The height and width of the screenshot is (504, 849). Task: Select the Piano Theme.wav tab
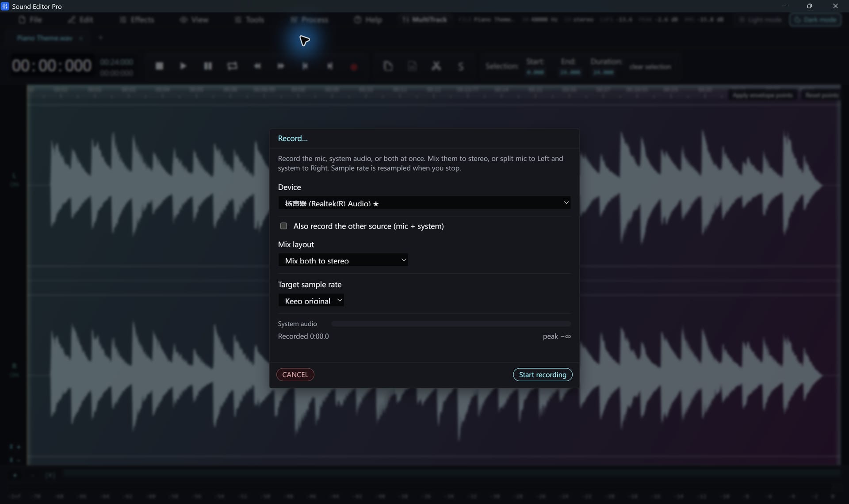[45, 38]
